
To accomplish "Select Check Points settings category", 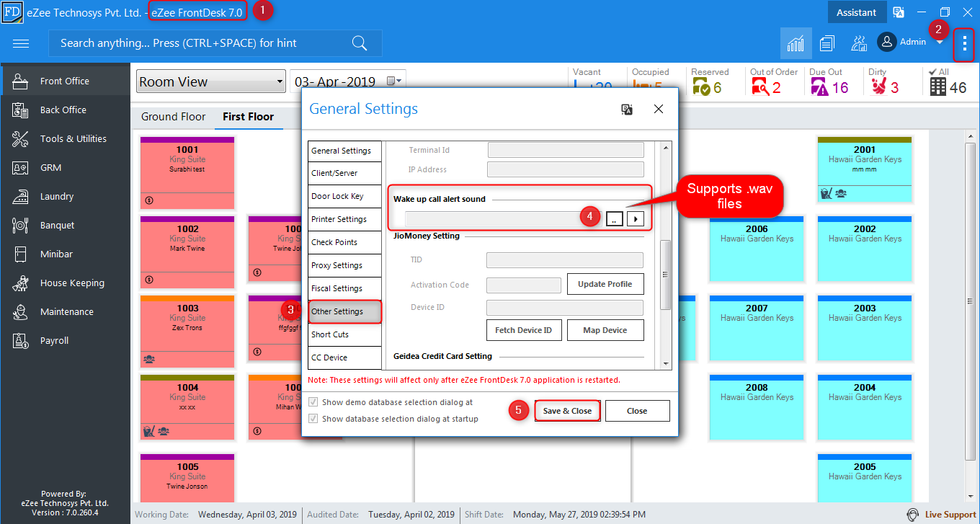I will coord(344,242).
